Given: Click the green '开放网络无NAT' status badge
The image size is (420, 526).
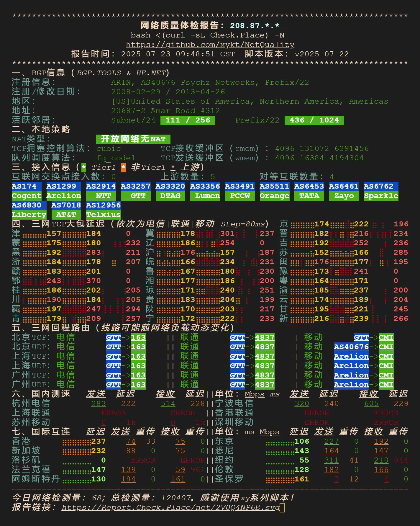Looking at the screenshot, I should (x=133, y=139).
